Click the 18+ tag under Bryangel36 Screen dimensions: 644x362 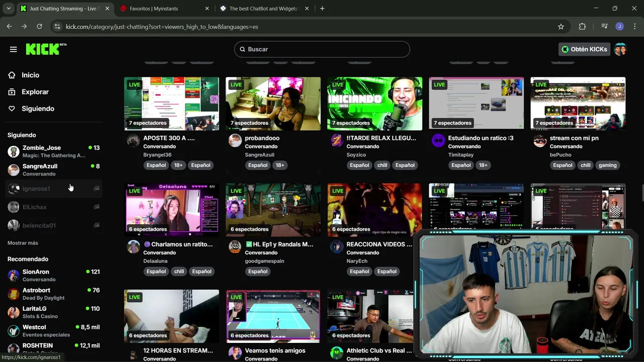178,165
